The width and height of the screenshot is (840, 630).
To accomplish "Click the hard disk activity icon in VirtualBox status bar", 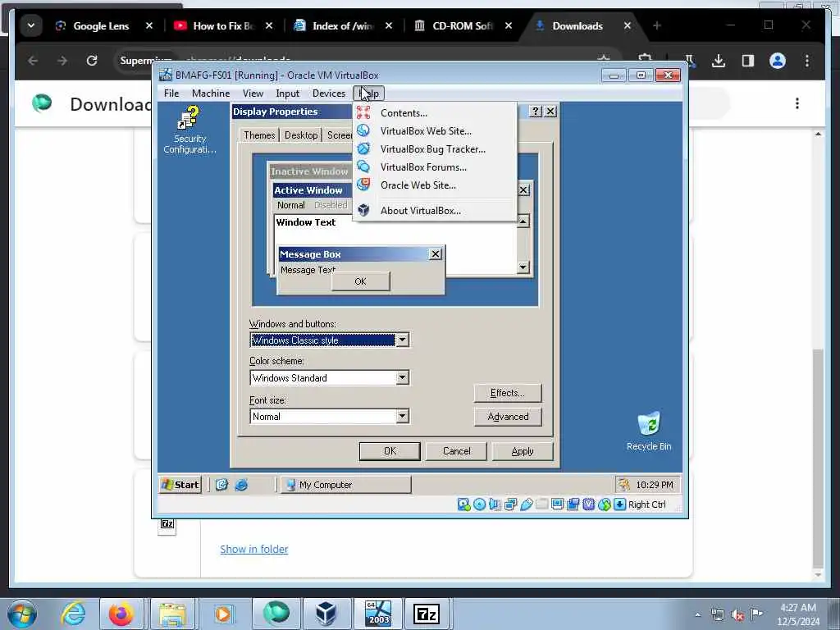I will 464,504.
